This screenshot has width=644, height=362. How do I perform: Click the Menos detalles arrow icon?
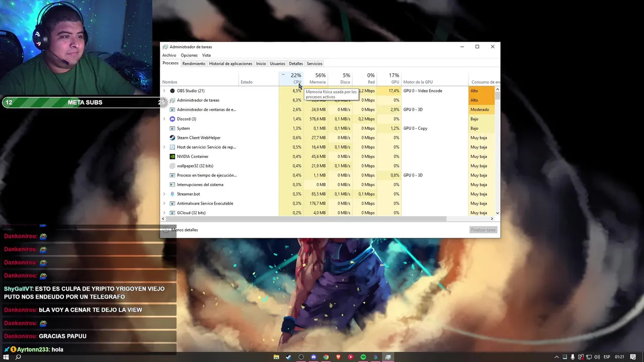point(166,230)
